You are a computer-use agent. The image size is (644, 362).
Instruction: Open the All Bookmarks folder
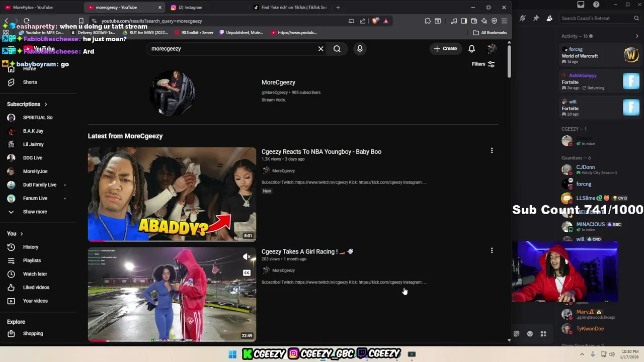tap(490, 33)
